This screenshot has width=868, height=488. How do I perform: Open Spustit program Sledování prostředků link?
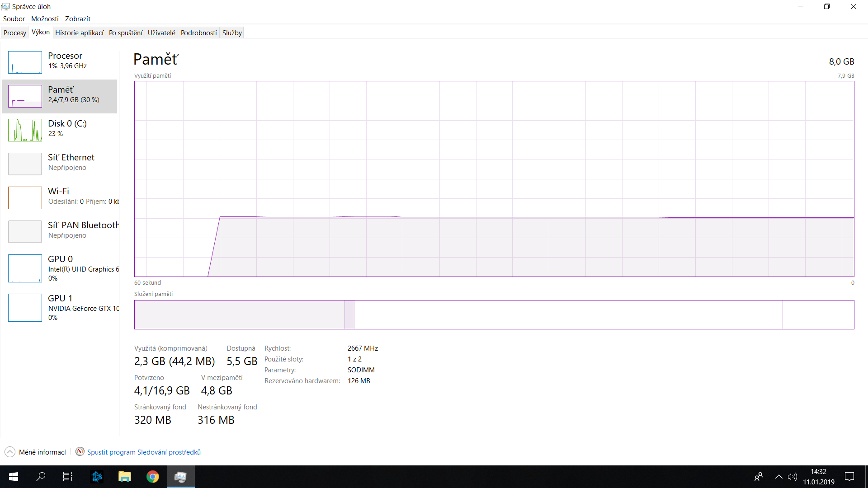(x=144, y=452)
